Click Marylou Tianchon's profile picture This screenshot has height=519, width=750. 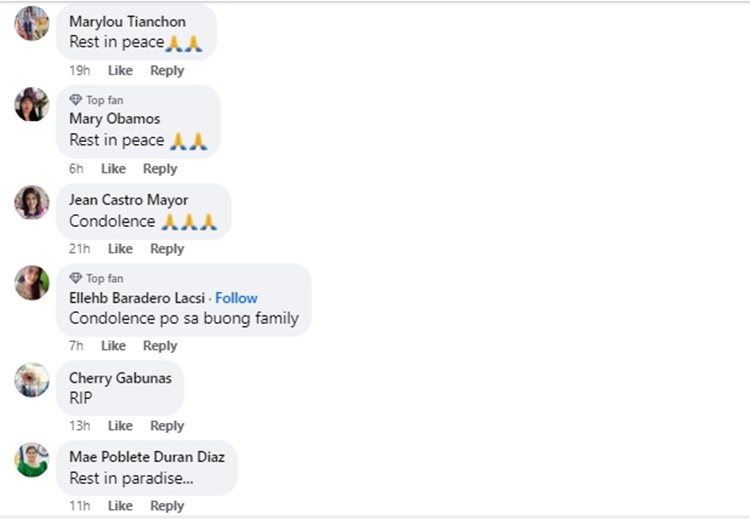(x=31, y=23)
